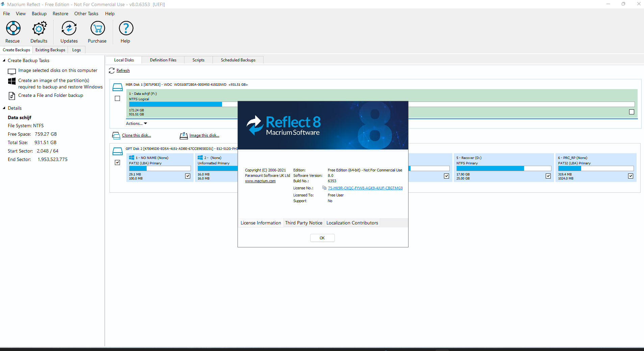Image resolution: width=644 pixels, height=351 pixels.
Task: Open the Defaults gear icon
Action: tap(39, 28)
